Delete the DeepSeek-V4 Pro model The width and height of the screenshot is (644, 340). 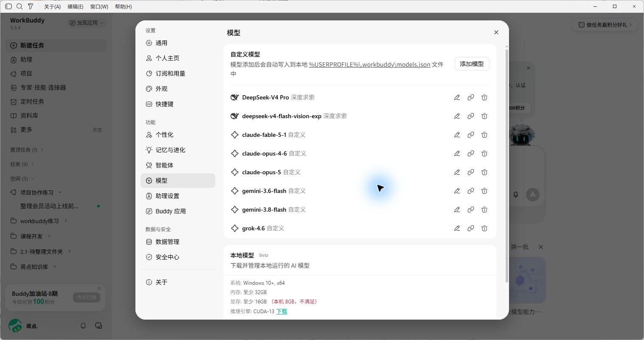click(x=484, y=97)
